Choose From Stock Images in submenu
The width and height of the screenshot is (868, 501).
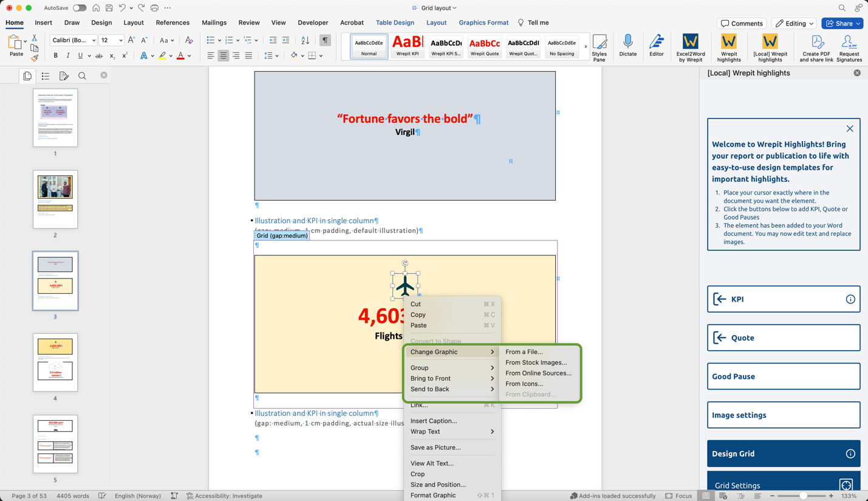tap(536, 362)
